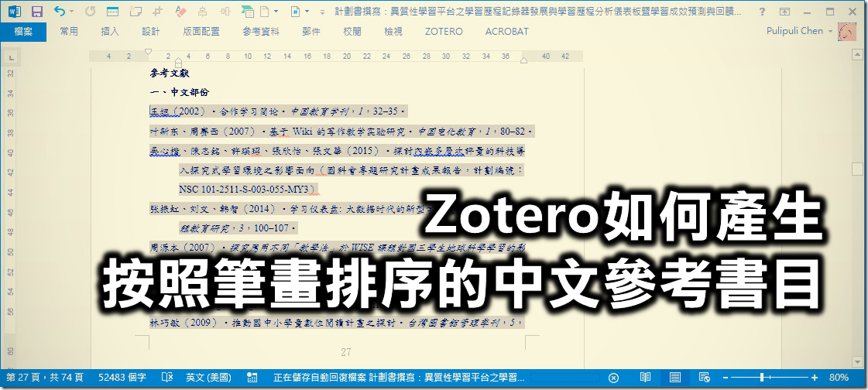Switch to Web Layout view

click(x=704, y=378)
